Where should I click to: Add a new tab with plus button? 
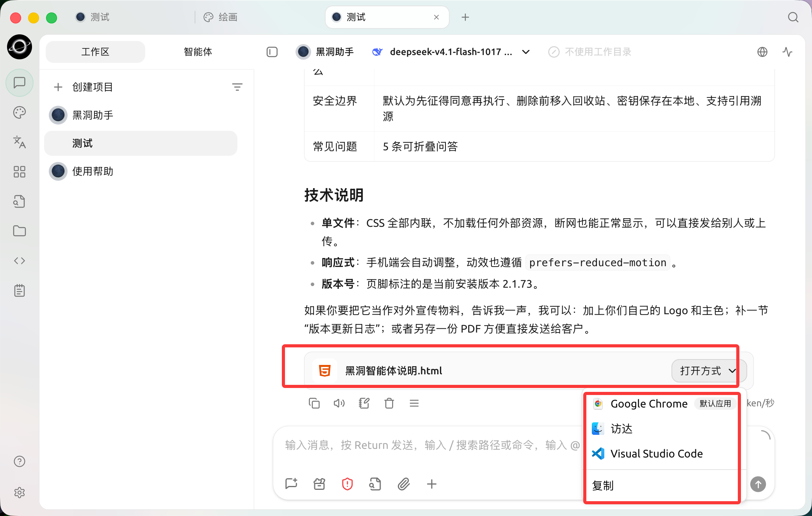[x=465, y=17]
